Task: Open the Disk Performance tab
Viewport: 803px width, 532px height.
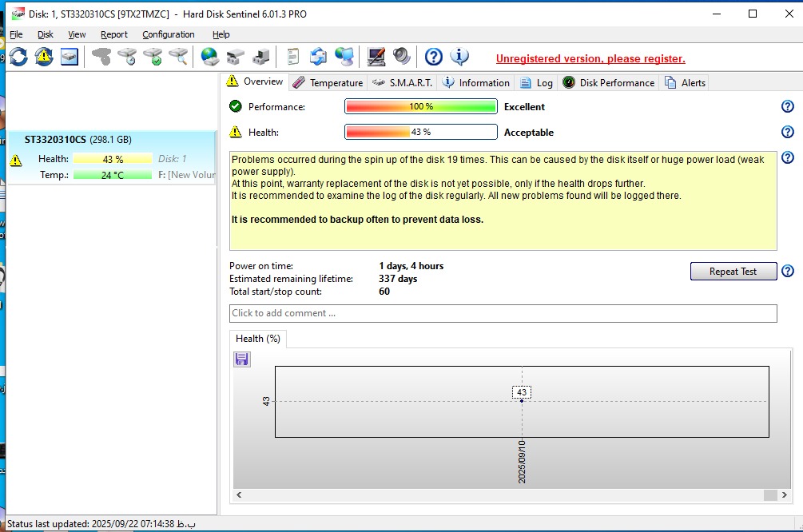Action: (608, 83)
